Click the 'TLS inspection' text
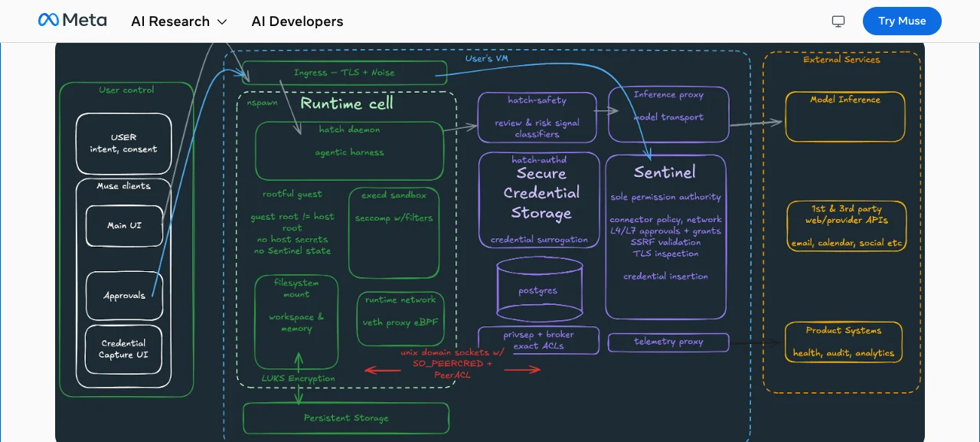This screenshot has height=442, width=980. pos(665,254)
